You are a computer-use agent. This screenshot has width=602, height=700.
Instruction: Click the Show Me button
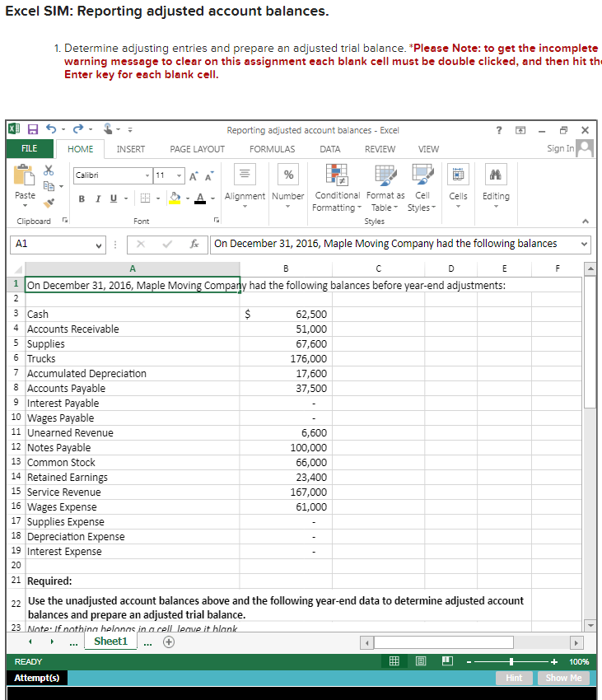(x=563, y=678)
